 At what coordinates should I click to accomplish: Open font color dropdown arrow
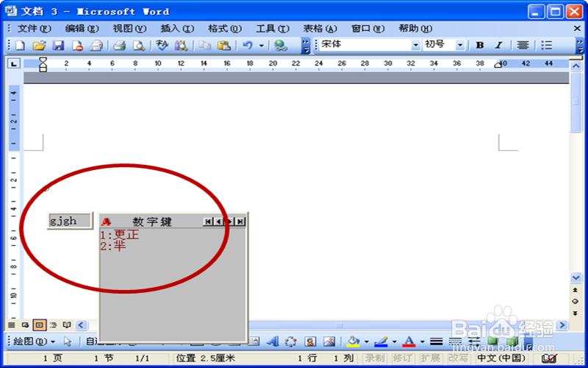point(422,342)
